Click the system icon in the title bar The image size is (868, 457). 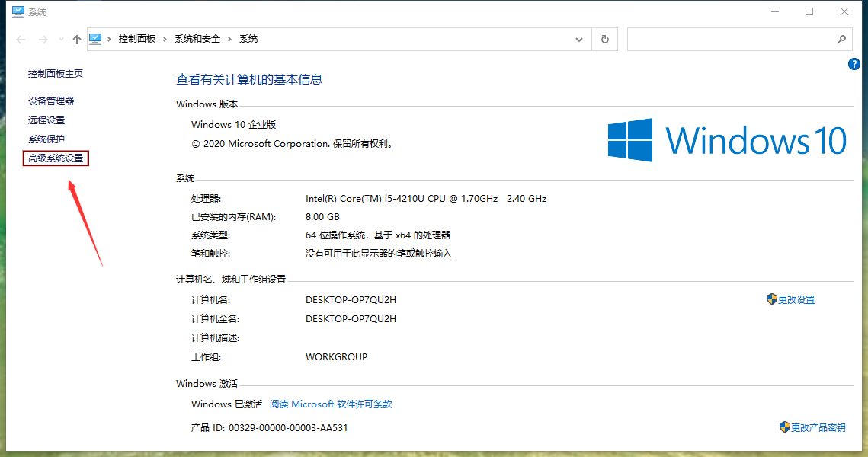[x=18, y=11]
